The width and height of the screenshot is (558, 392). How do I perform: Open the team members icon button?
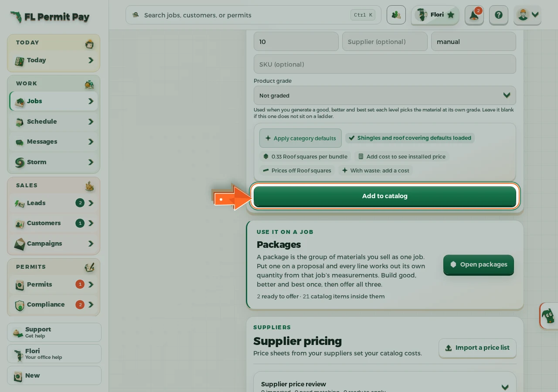[x=396, y=15]
